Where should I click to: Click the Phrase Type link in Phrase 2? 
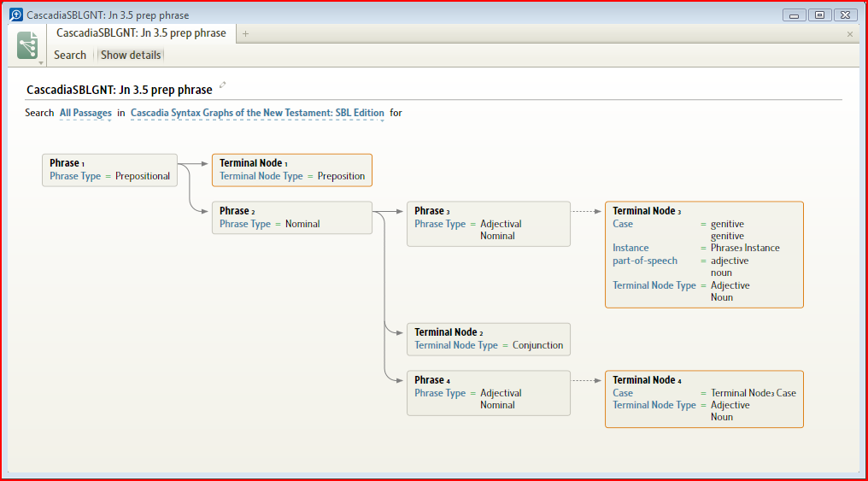tap(244, 224)
